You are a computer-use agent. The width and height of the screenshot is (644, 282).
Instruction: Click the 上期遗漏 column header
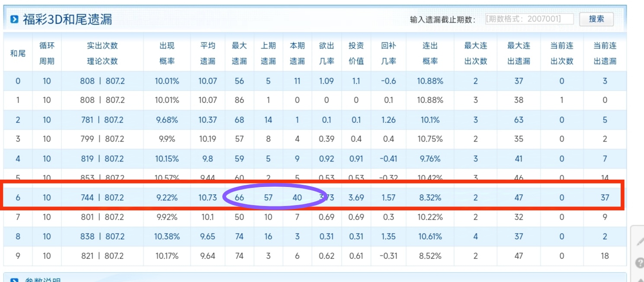tap(268, 53)
